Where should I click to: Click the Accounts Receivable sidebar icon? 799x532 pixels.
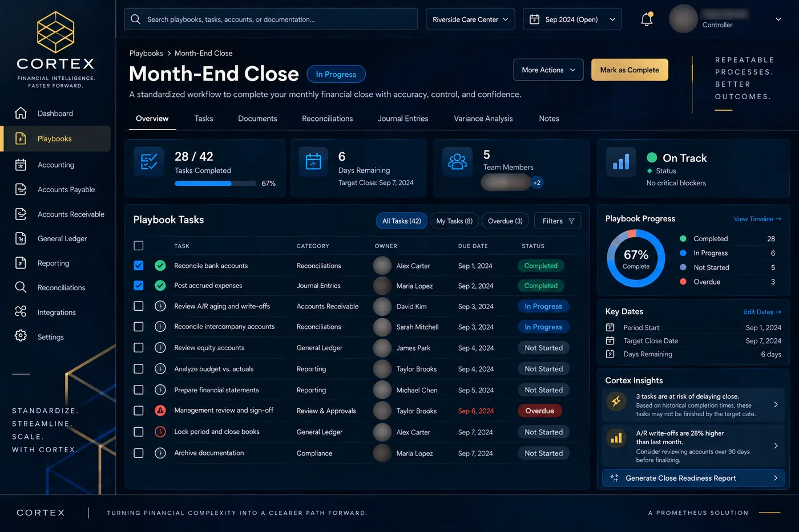(21, 214)
